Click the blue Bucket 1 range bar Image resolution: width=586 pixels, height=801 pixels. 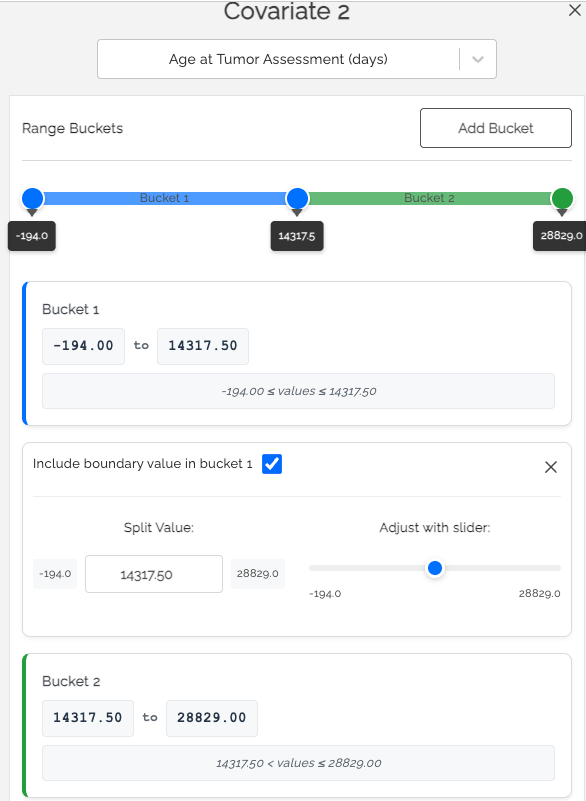point(165,198)
